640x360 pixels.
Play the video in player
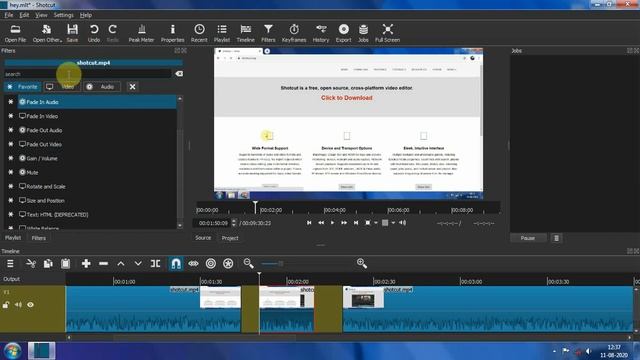tap(332, 223)
